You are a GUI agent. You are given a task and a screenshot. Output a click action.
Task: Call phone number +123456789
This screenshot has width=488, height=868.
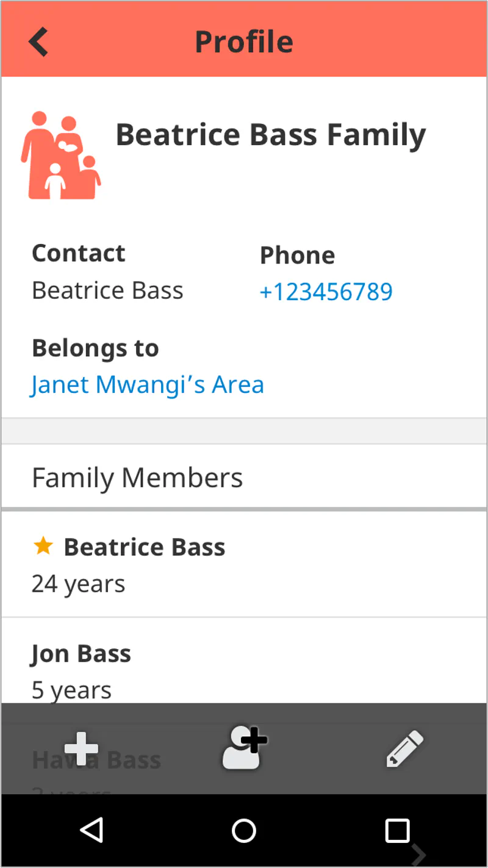click(326, 292)
